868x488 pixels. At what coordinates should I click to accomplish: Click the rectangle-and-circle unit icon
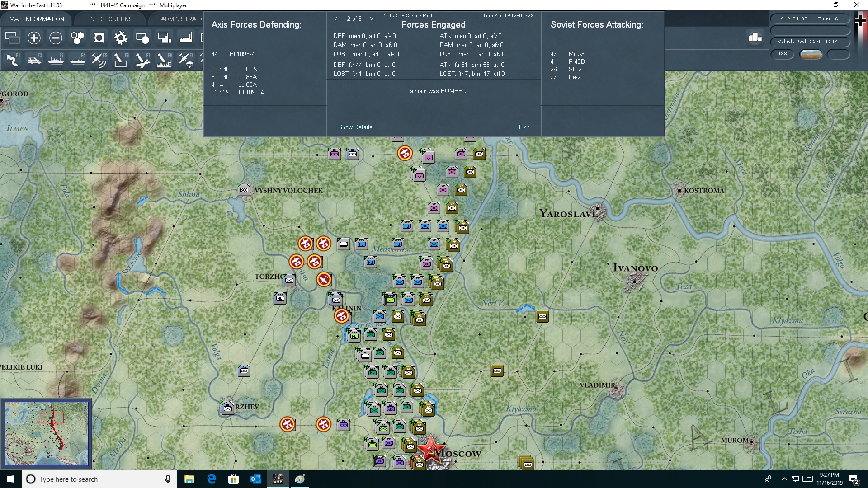tap(142, 38)
